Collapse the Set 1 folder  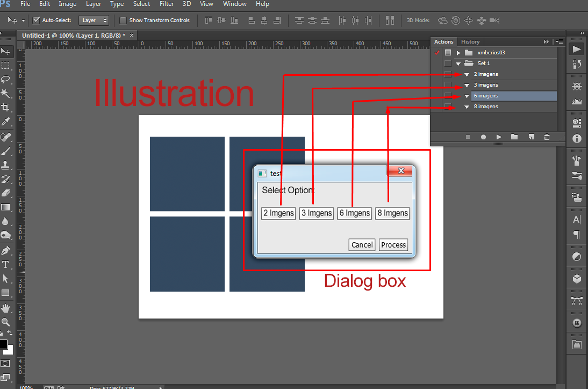pyautogui.click(x=458, y=63)
